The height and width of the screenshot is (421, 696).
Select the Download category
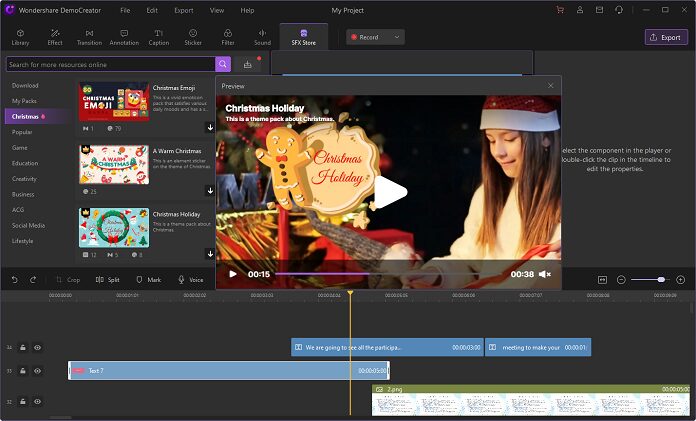(x=25, y=85)
